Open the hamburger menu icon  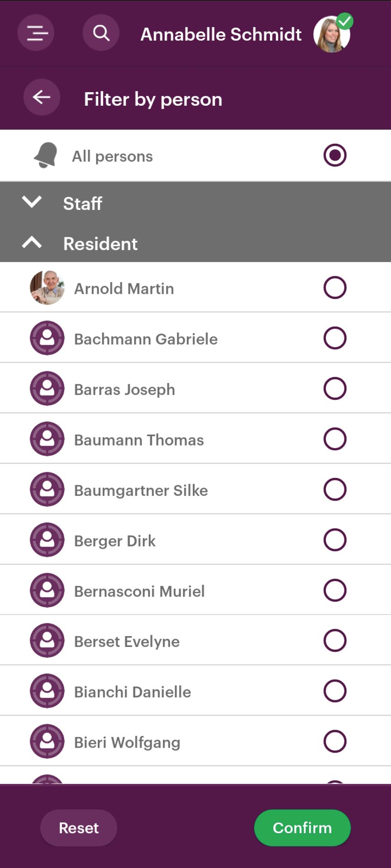point(36,33)
